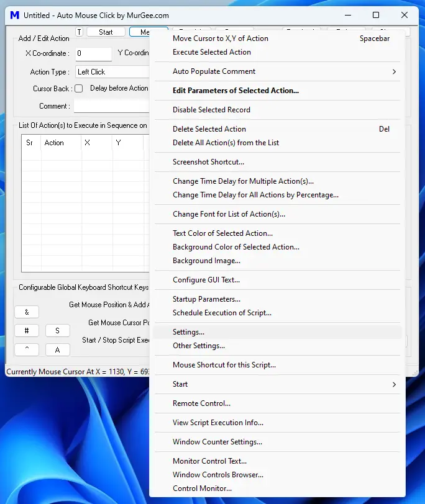Expand the Start submenu arrow in menu

[394, 384]
